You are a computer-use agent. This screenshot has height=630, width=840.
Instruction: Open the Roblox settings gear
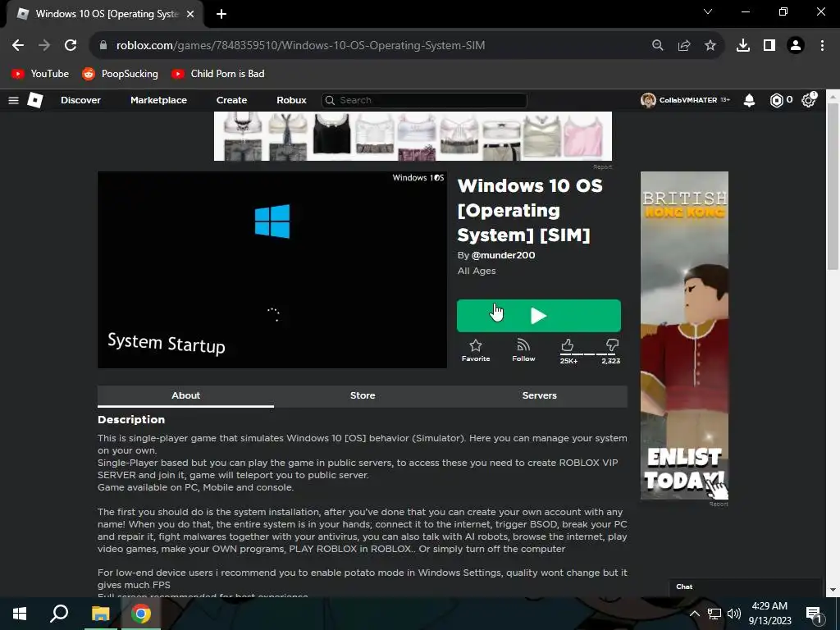click(808, 100)
